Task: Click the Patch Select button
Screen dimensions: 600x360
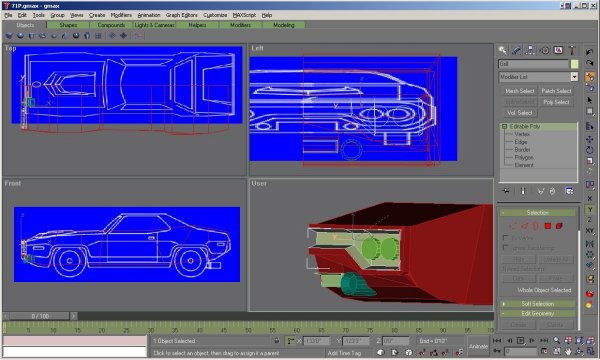Action: [556, 91]
